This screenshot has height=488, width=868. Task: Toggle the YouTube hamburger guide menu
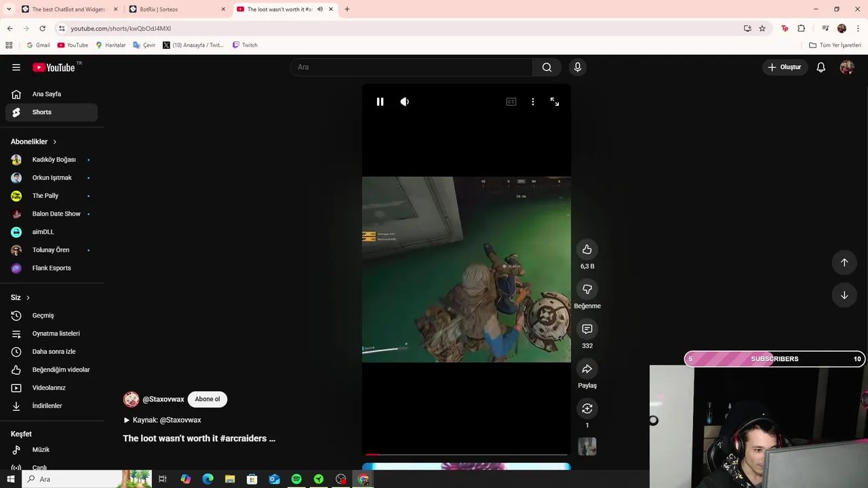(16, 67)
